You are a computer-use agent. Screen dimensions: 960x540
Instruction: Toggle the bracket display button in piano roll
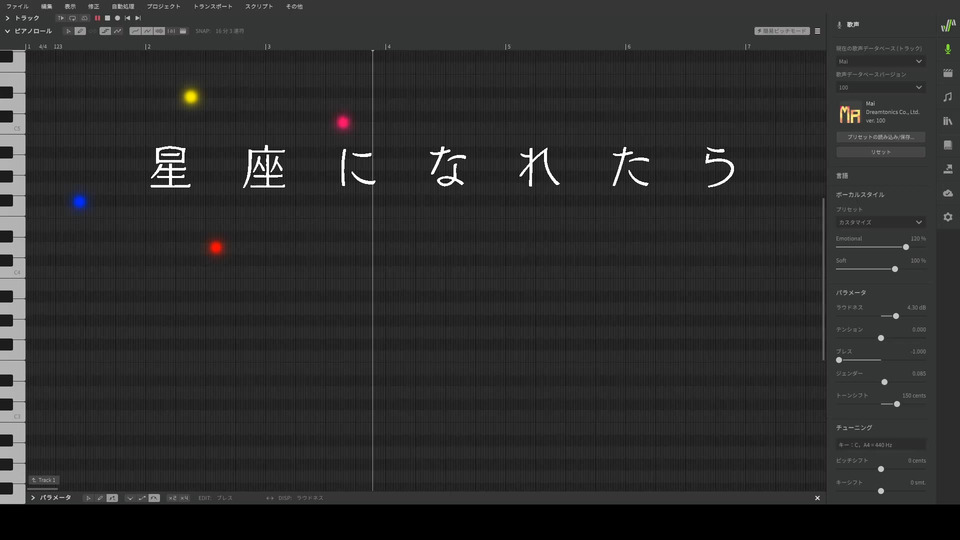click(171, 31)
